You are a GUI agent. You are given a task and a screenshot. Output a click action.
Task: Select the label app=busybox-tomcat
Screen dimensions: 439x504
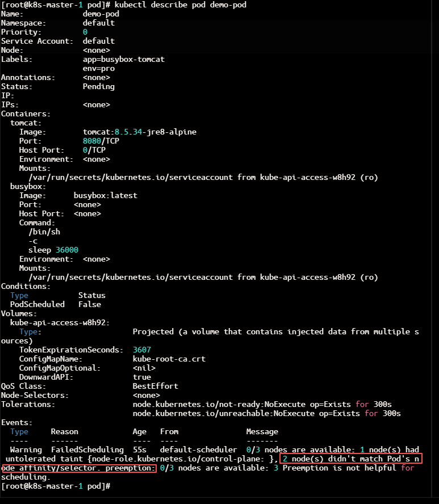click(123, 59)
